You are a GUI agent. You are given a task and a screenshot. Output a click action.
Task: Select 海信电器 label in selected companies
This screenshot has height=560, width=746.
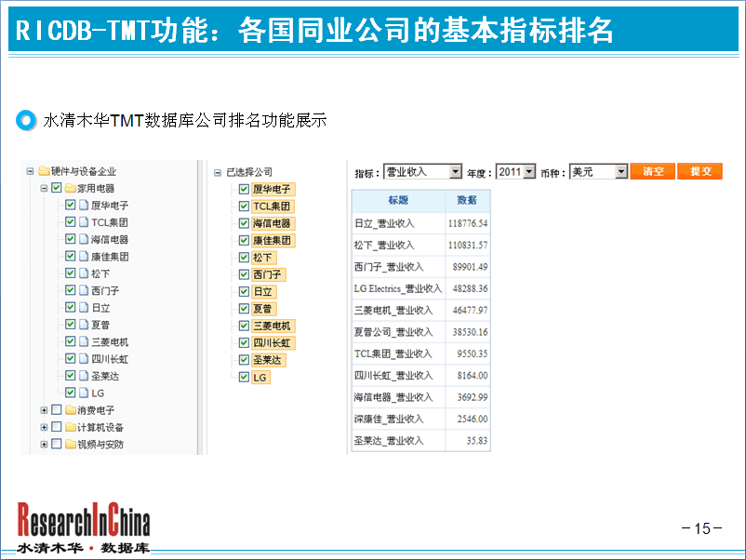point(273,223)
